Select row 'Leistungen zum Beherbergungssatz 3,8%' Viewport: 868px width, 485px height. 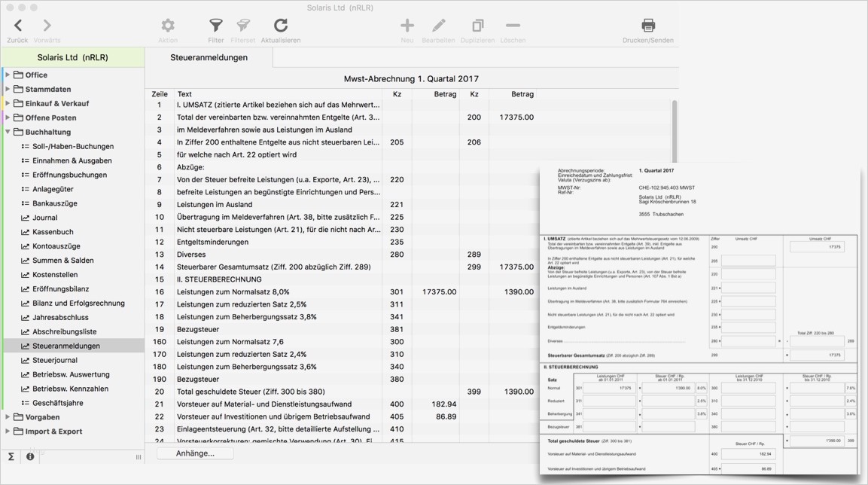click(343, 317)
